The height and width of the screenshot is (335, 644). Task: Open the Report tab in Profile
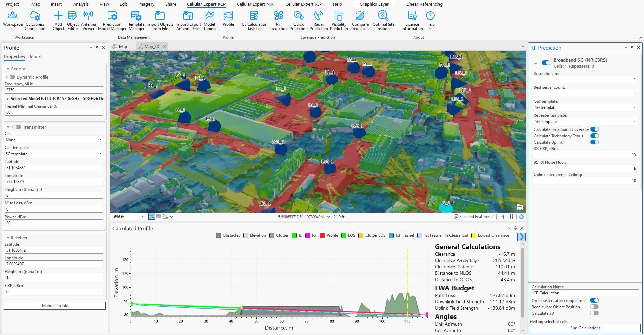(35, 57)
